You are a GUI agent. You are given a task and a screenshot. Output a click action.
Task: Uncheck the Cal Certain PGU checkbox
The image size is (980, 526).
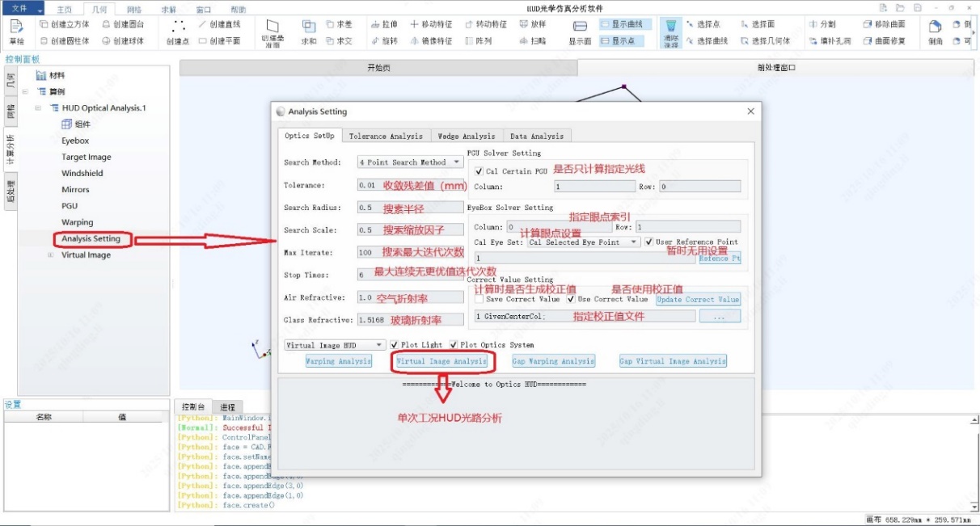479,171
